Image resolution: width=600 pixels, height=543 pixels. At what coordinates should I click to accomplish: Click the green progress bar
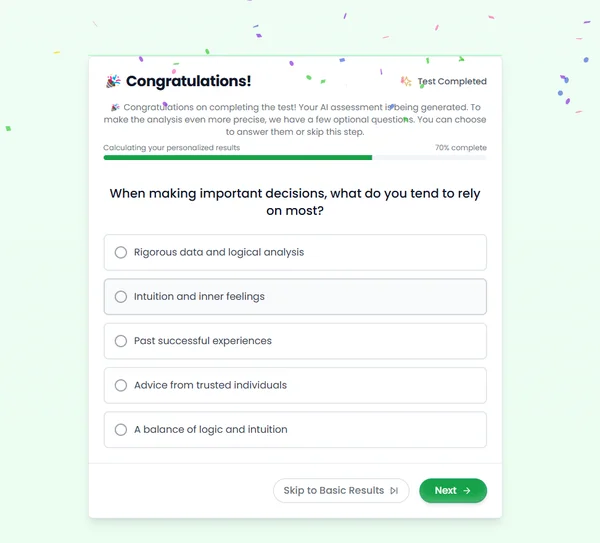[x=238, y=158]
